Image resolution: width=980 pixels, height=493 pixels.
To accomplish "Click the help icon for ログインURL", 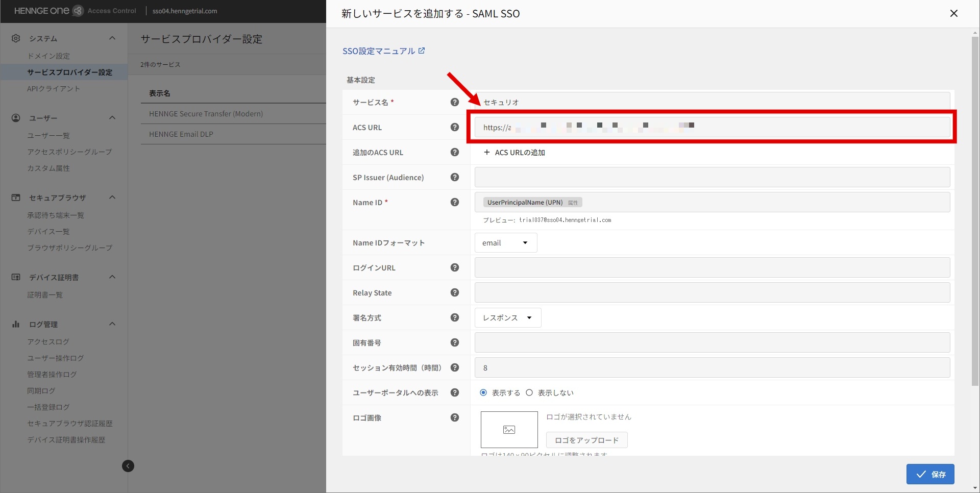I will [x=455, y=267].
